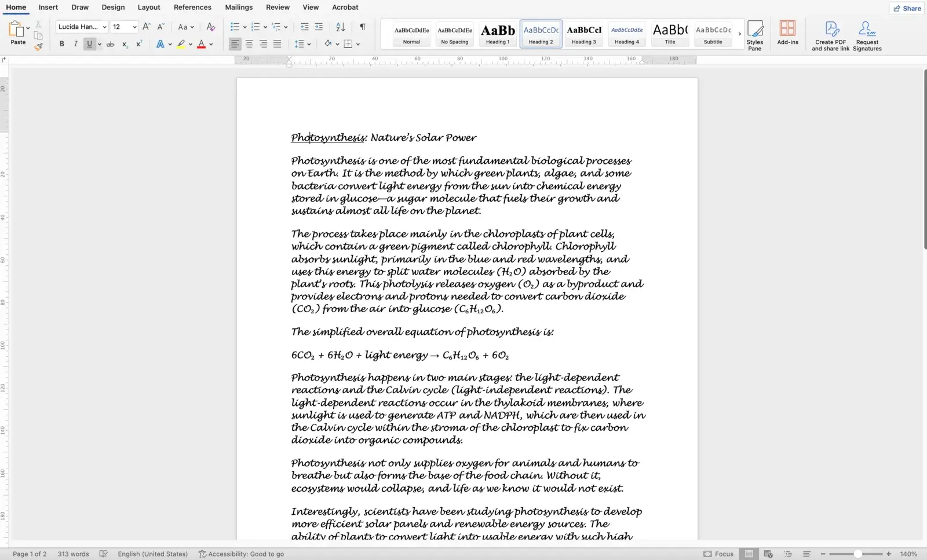Decrease font size with the smaller A icon
Image resolution: width=927 pixels, height=560 pixels.
pyautogui.click(x=161, y=27)
